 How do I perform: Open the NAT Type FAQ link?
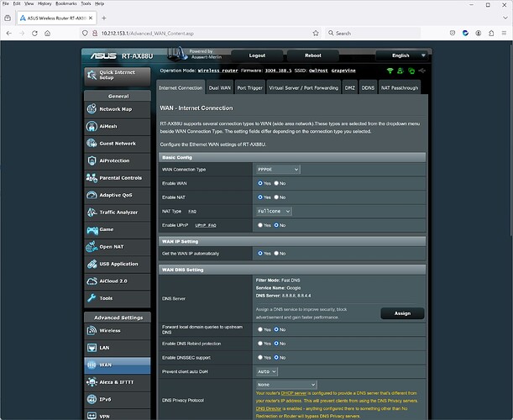pos(192,212)
